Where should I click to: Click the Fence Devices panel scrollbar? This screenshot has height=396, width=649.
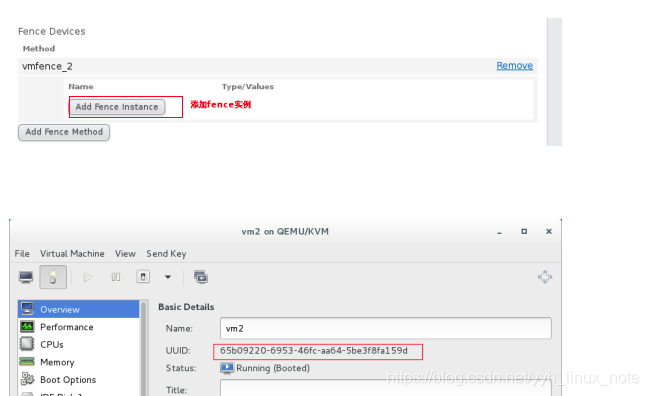click(554, 82)
